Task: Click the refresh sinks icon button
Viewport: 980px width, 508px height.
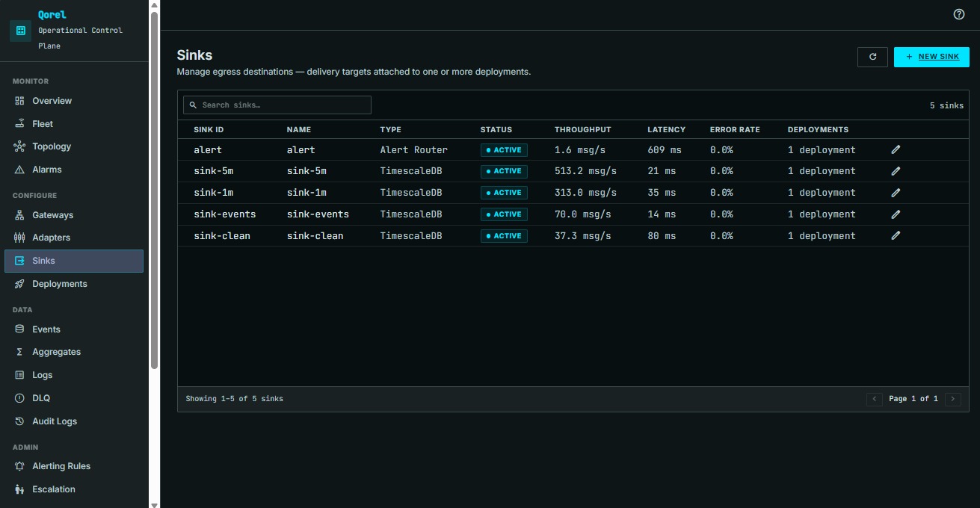Action: point(872,57)
